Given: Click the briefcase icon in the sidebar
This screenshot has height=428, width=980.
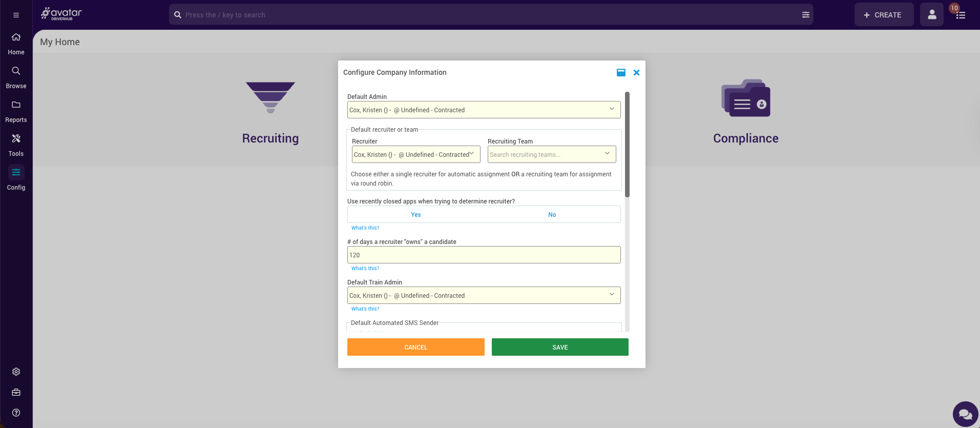Looking at the screenshot, I should (x=16, y=392).
